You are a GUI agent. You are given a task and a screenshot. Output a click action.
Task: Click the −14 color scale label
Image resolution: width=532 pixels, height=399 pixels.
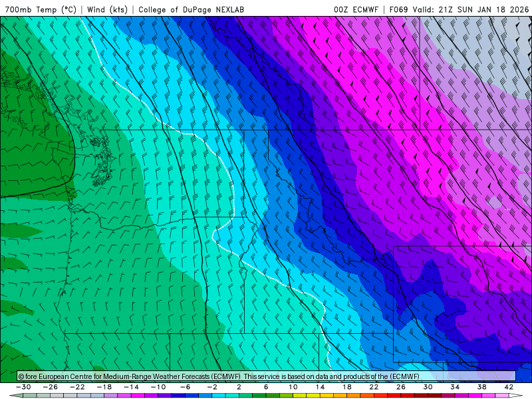pos(131,387)
